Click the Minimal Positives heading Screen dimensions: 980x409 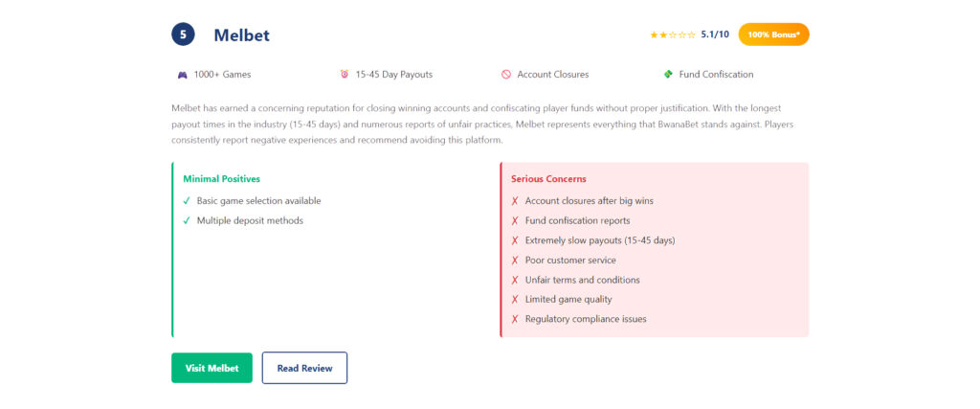click(x=221, y=179)
